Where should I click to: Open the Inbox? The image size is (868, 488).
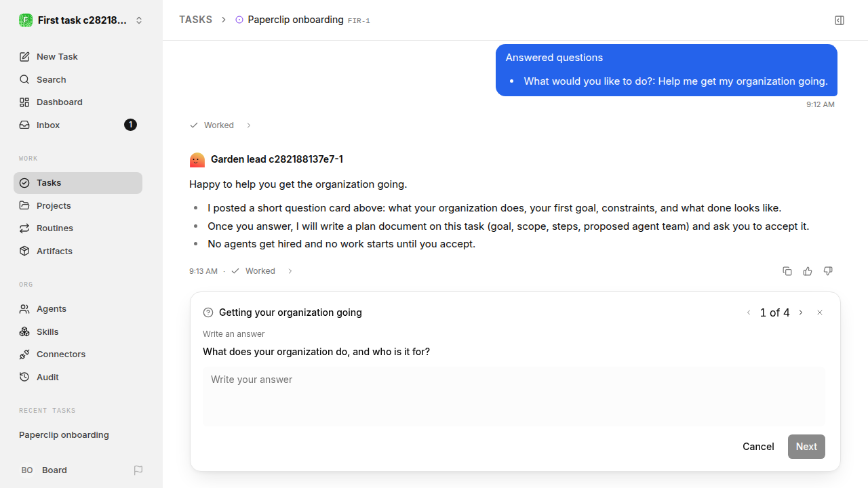[x=78, y=125]
